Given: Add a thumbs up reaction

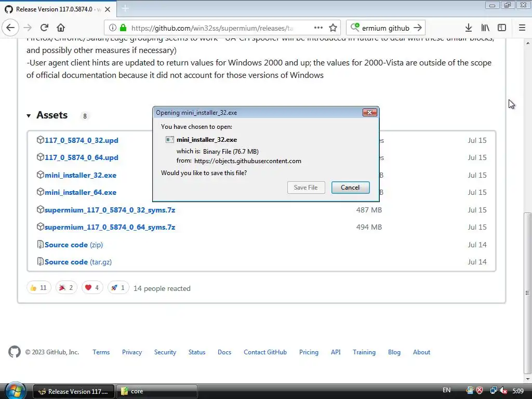Looking at the screenshot, I should pyautogui.click(x=38, y=288).
